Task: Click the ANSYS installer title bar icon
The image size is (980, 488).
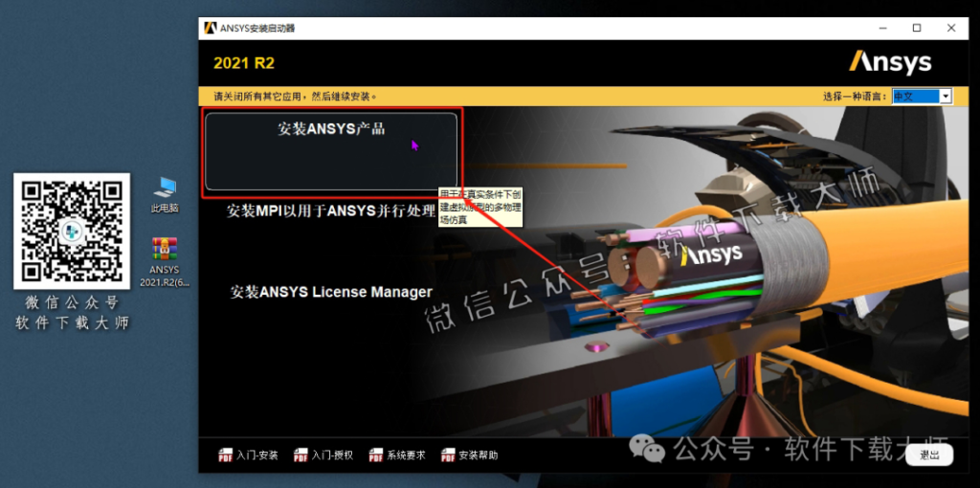Action: pos(210,28)
